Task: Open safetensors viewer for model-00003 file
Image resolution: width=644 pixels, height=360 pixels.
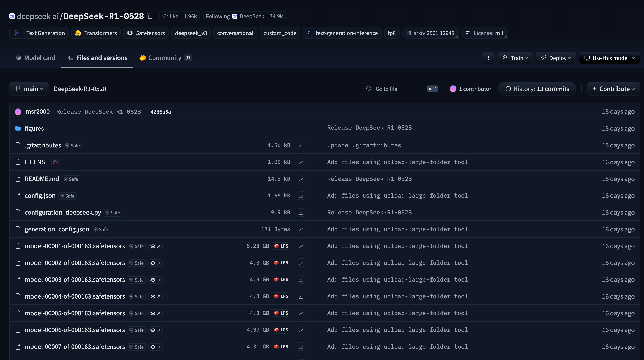Action: pos(155,280)
